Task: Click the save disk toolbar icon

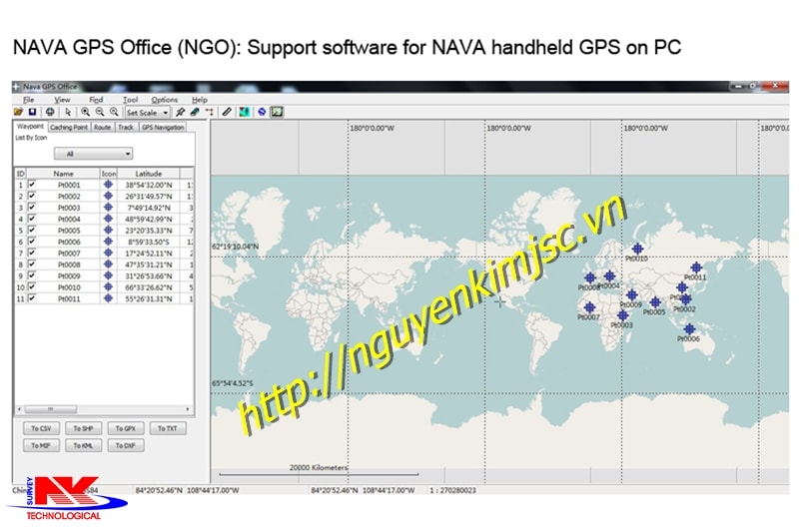Action: coord(32,112)
